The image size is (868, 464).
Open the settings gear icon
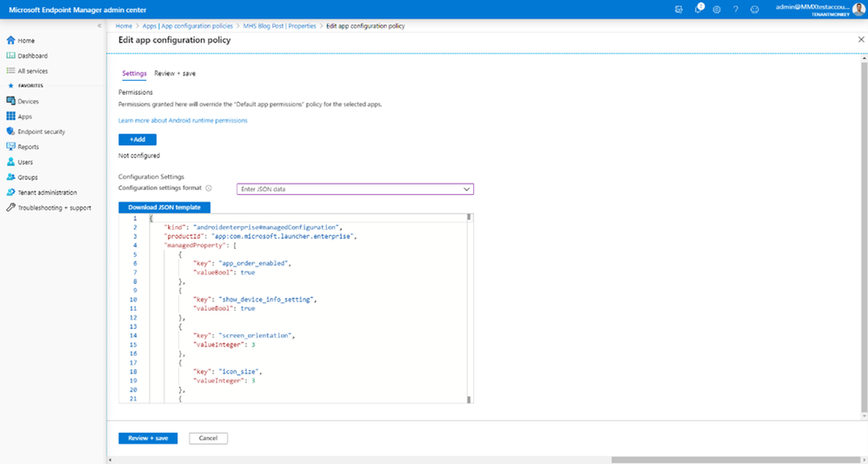[x=717, y=10]
